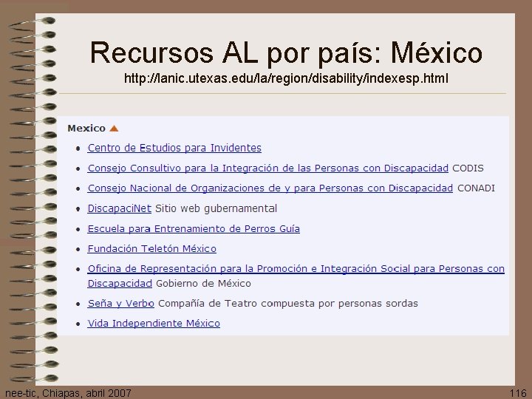Click 'Compañía de Teatro compuesta' description
The width and height of the screenshot is (532, 399).
[x=288, y=304]
